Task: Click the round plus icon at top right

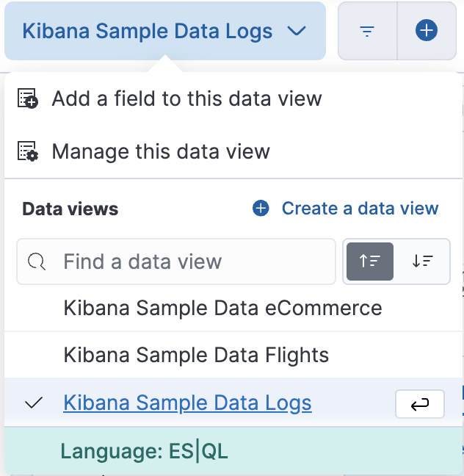Action: (x=427, y=31)
